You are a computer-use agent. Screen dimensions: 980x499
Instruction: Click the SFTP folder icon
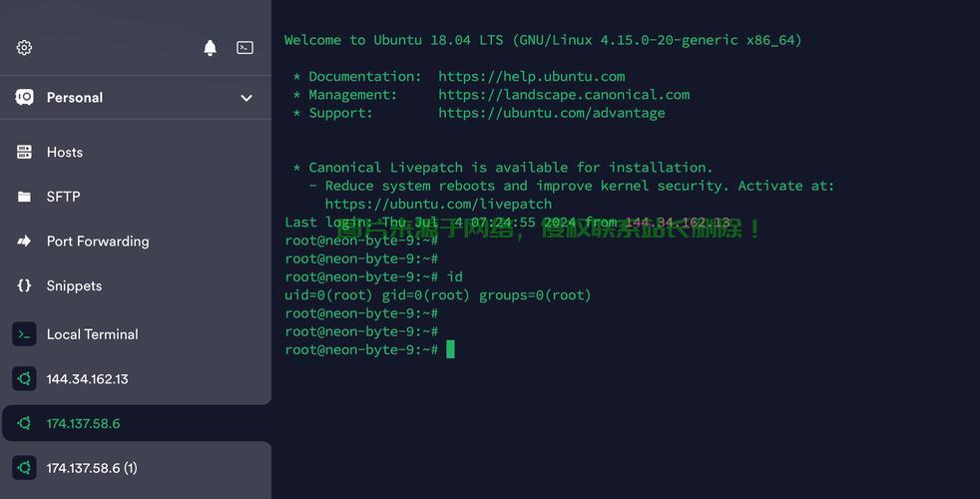[x=25, y=197]
